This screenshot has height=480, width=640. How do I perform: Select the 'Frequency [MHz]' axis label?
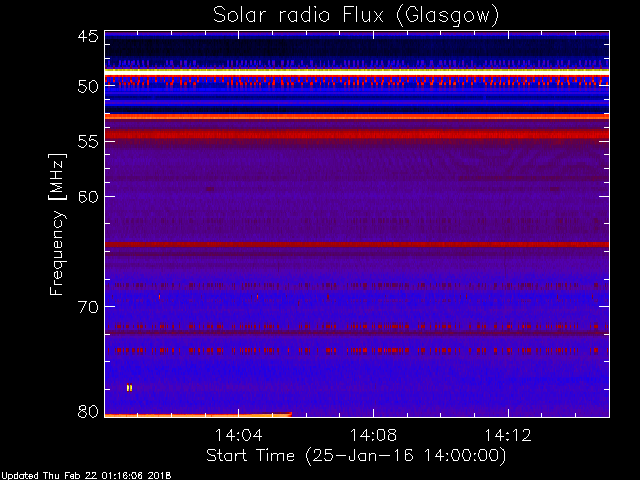point(57,224)
